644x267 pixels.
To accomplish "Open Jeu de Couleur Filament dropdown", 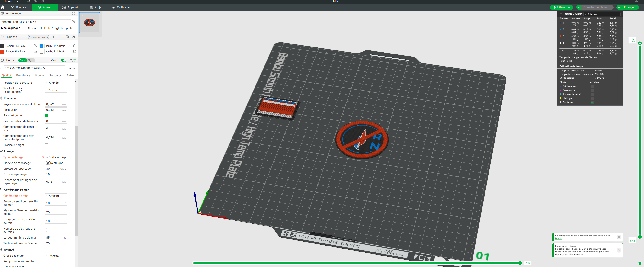I will coord(602,14).
